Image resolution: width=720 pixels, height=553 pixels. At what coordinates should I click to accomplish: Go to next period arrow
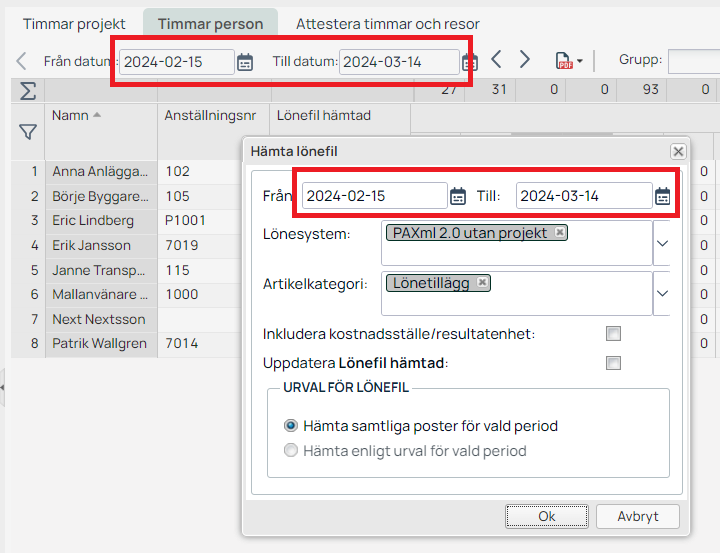(525, 60)
